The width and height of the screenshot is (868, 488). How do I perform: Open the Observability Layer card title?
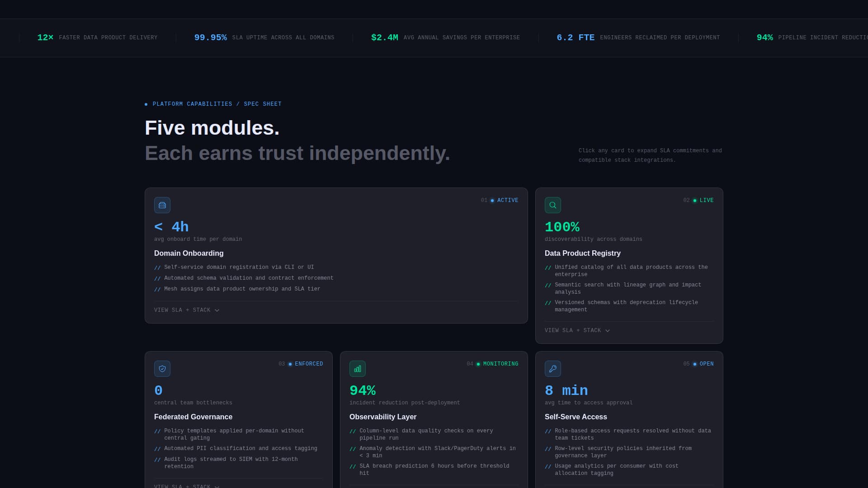click(383, 417)
